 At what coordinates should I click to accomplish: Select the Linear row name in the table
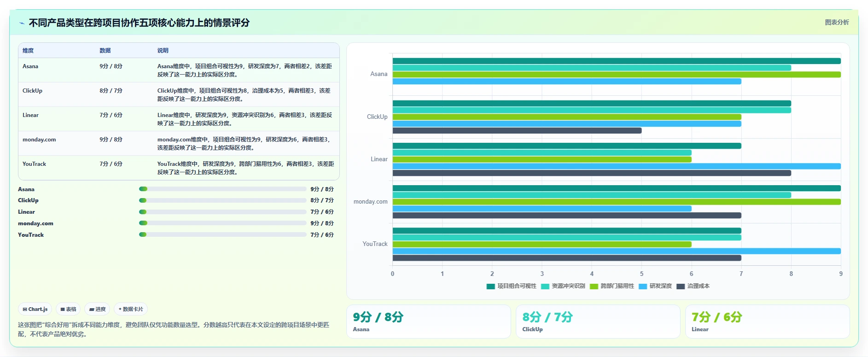(x=30, y=115)
